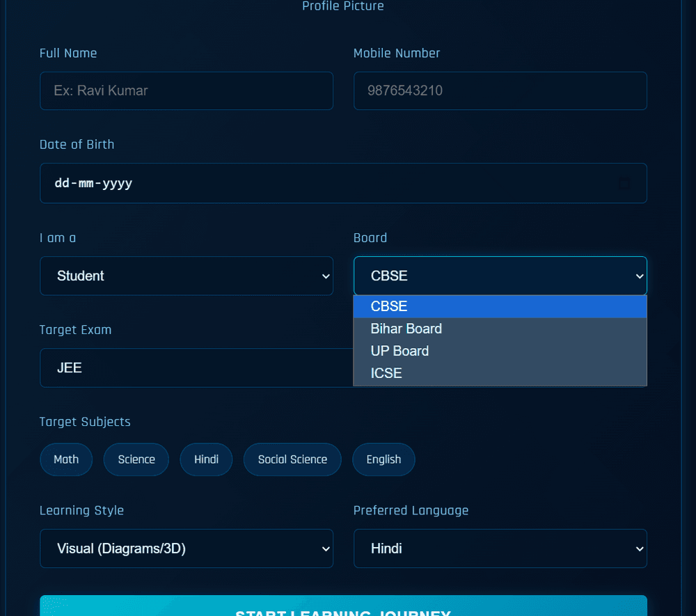Choose CBSE from the Board list
The width and height of the screenshot is (696, 616).
[x=500, y=306]
